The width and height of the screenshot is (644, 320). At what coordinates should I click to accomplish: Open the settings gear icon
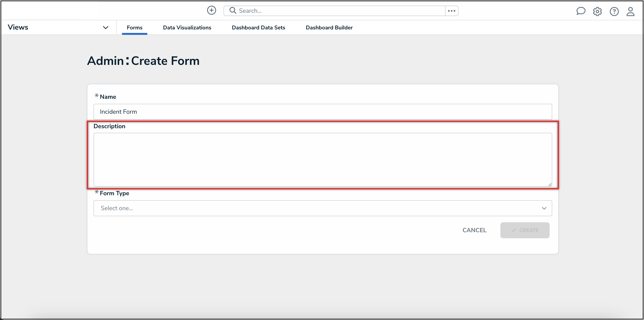[x=597, y=11]
